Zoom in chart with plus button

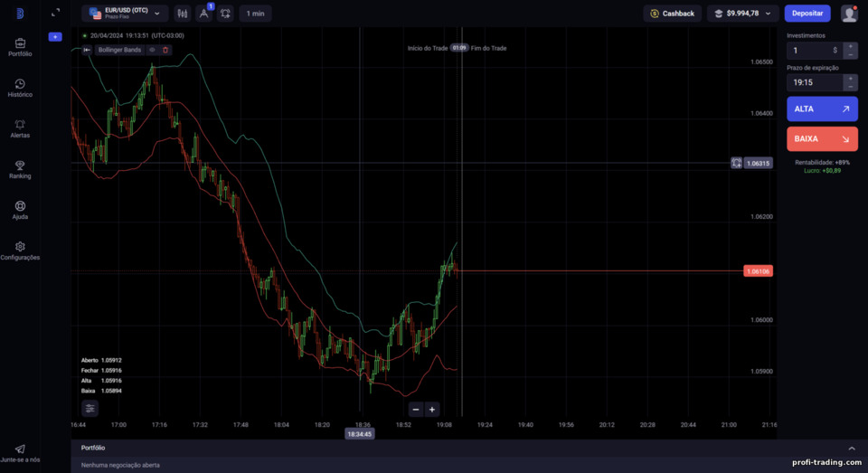[x=432, y=410]
